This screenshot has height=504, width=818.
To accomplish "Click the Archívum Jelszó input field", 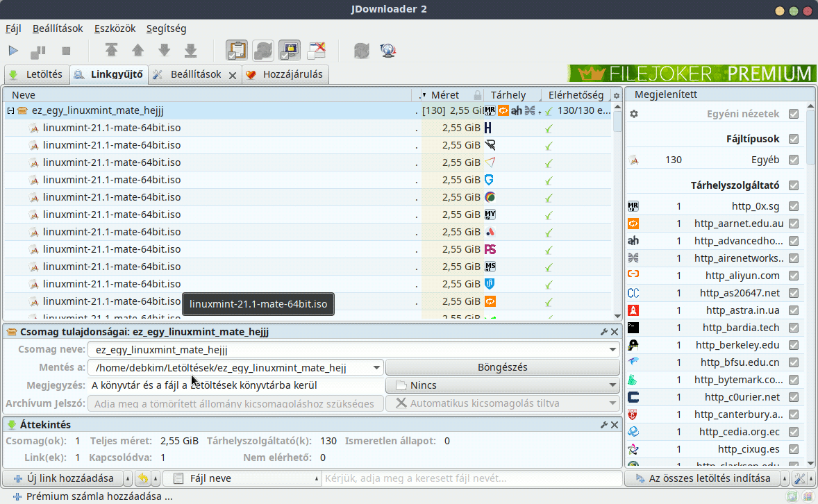I will [x=235, y=403].
